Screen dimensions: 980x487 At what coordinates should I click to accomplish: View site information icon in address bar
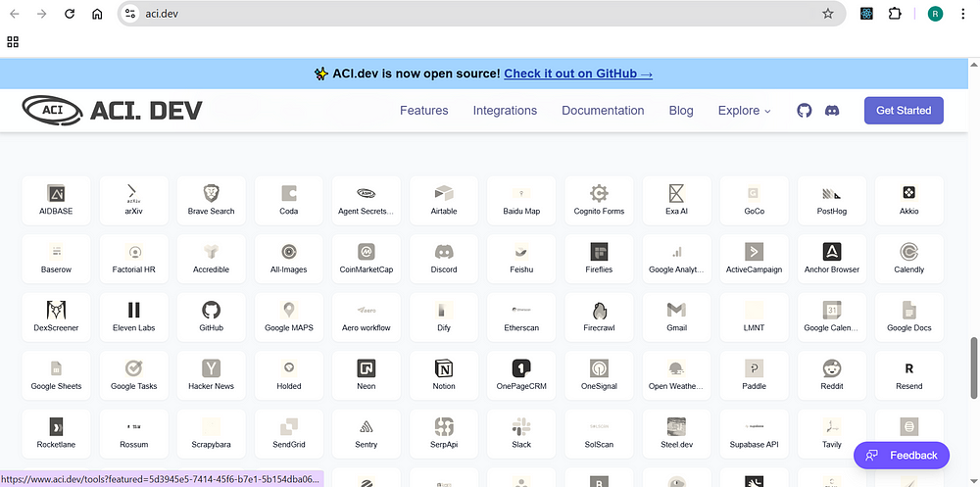click(130, 14)
